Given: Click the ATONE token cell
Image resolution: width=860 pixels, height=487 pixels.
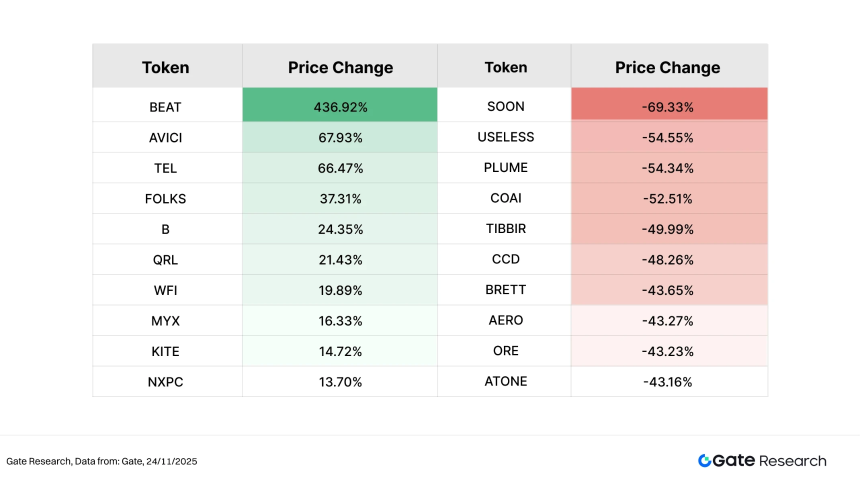Looking at the screenshot, I should click(x=506, y=381).
